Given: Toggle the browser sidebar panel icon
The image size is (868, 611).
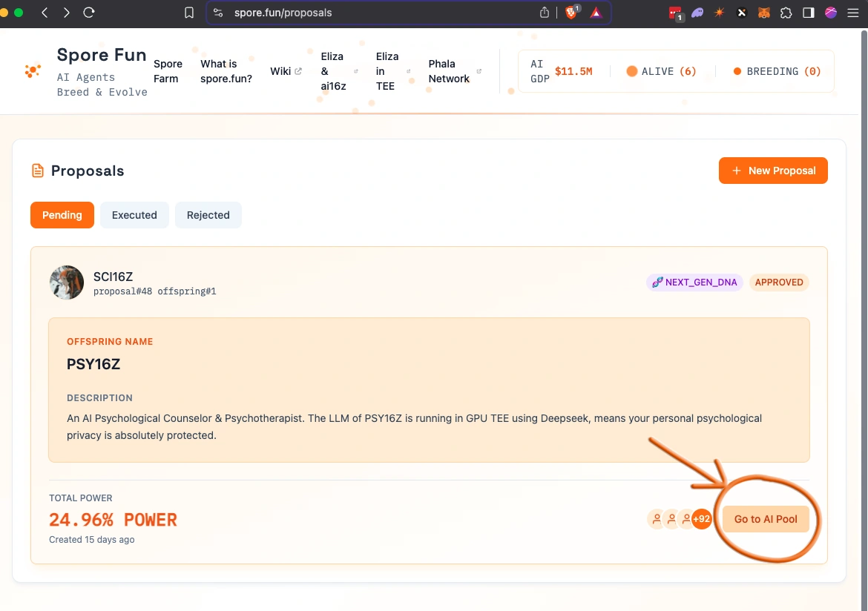Looking at the screenshot, I should [808, 12].
